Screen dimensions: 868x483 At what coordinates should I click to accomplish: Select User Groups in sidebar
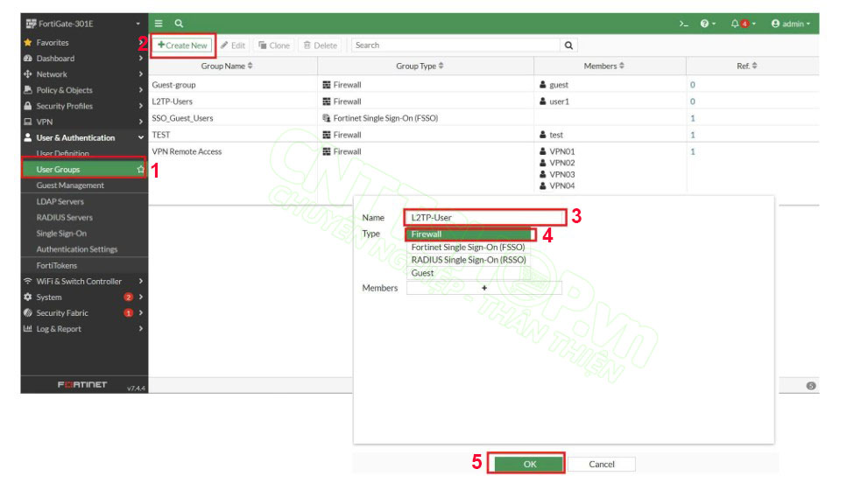tap(84, 169)
